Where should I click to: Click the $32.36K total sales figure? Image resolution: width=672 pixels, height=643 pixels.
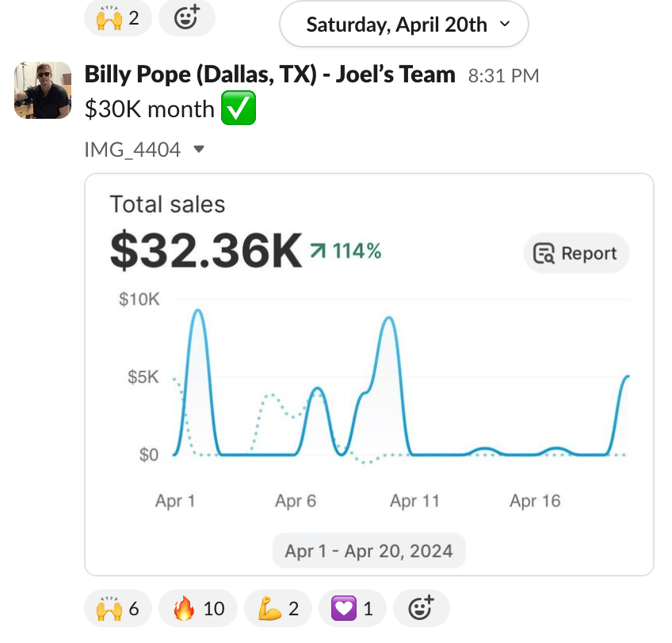[x=206, y=250]
